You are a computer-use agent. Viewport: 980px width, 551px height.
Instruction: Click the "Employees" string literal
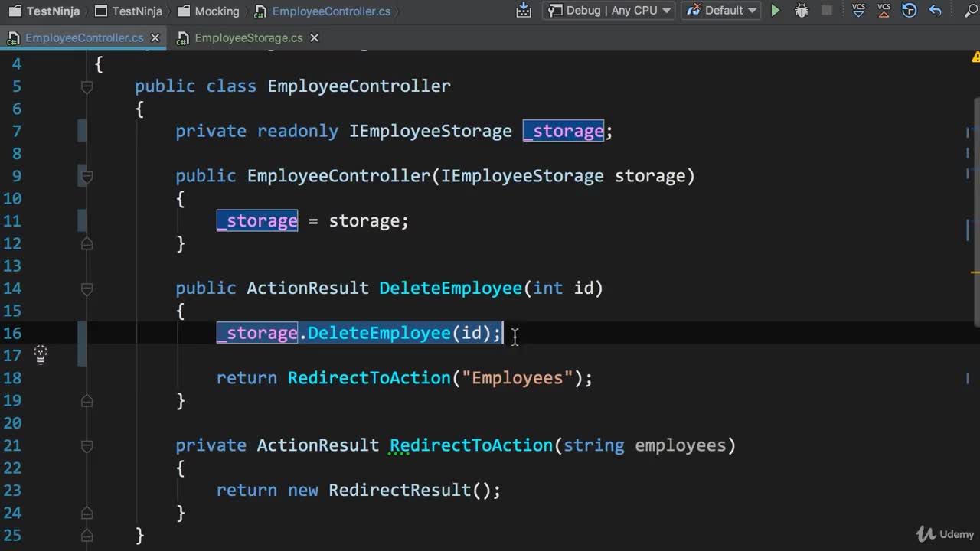click(517, 378)
